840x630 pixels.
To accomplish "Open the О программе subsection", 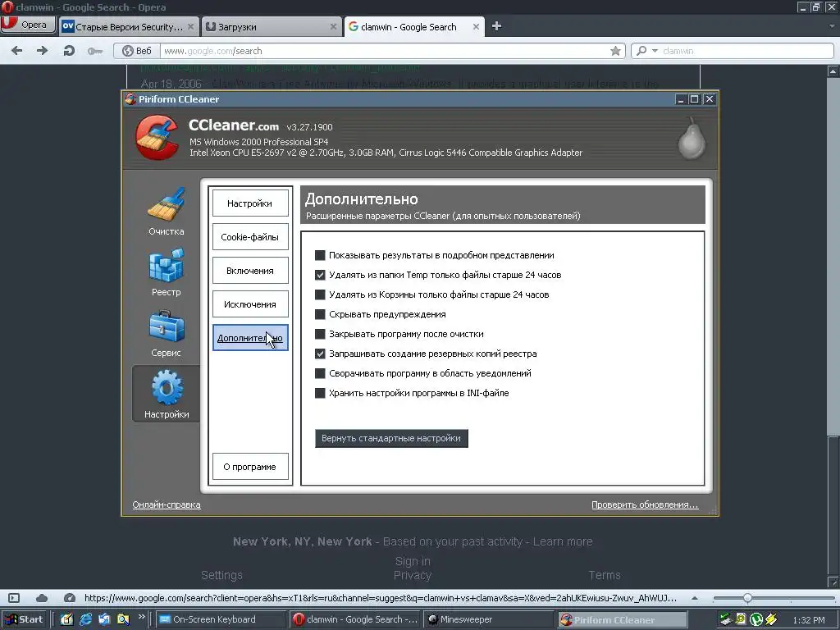I will click(x=250, y=467).
